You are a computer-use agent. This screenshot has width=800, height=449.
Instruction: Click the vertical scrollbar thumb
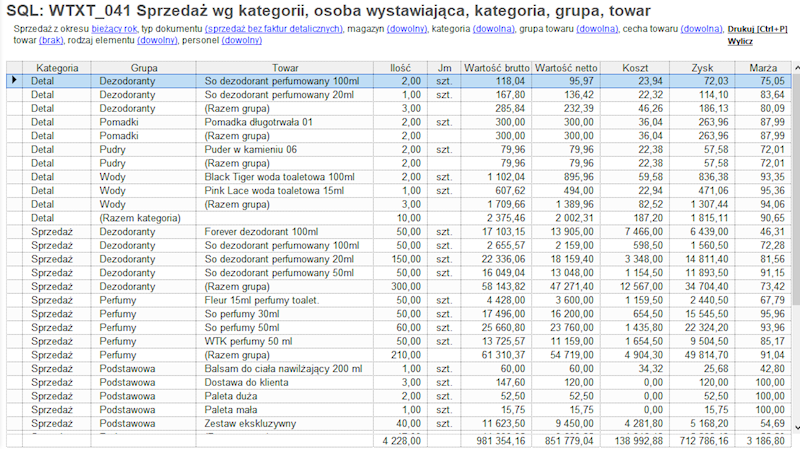pos(796,189)
